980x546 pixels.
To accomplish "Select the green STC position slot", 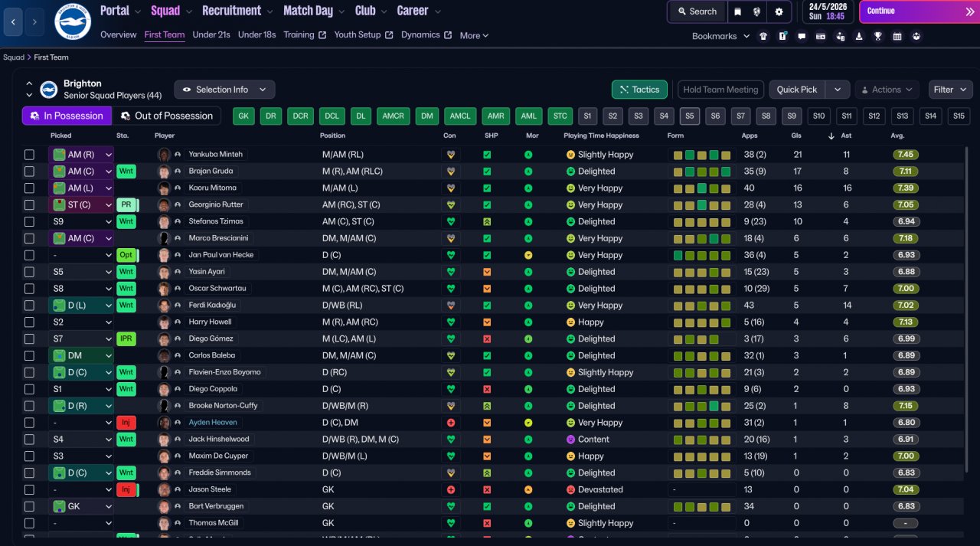I will click(x=560, y=116).
